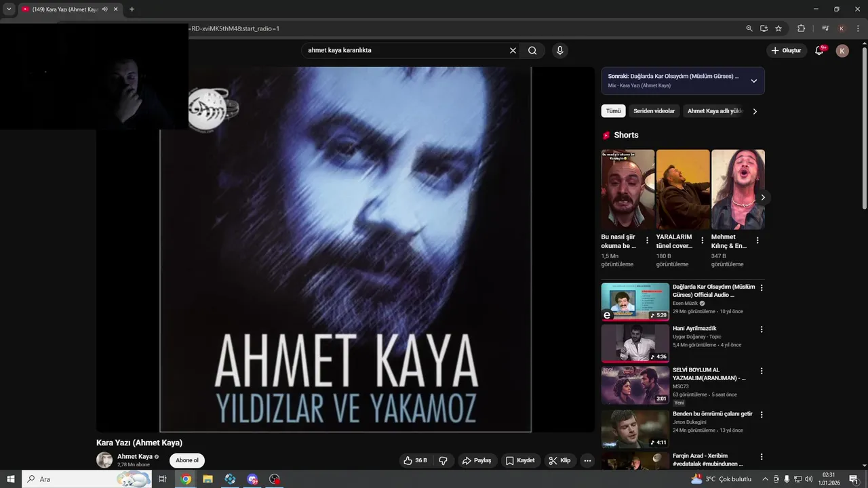Select the 'Ahmet Kaya adlı yükle' chip

click(715, 111)
